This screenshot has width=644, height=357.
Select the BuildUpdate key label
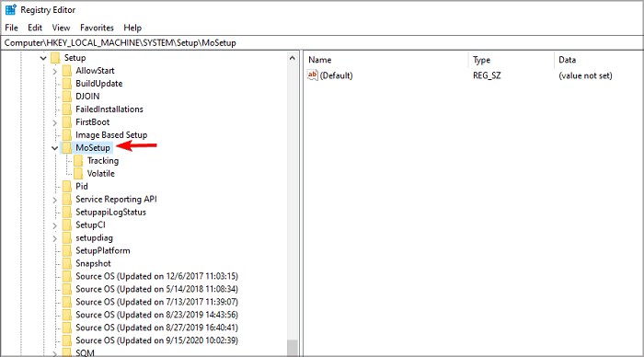[x=99, y=84]
